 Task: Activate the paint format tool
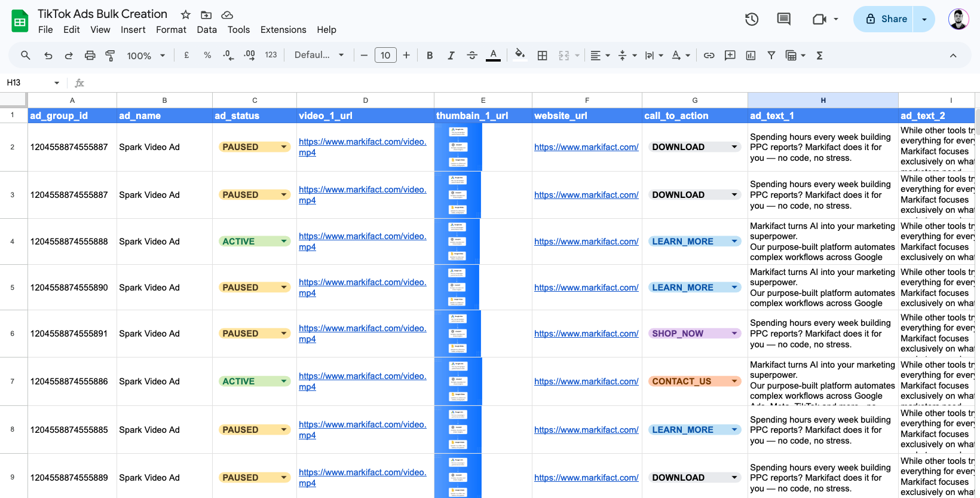click(x=110, y=55)
